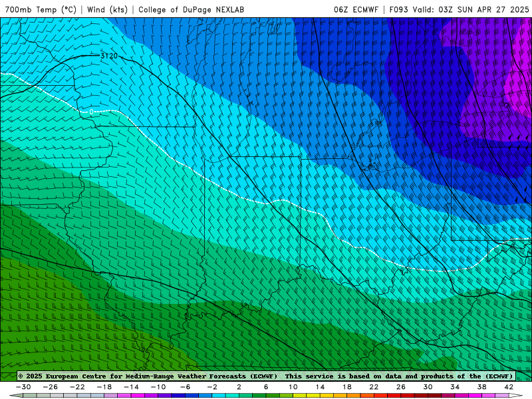
Task: Click the yellow swatch below the 10 label
Action: 300,396
